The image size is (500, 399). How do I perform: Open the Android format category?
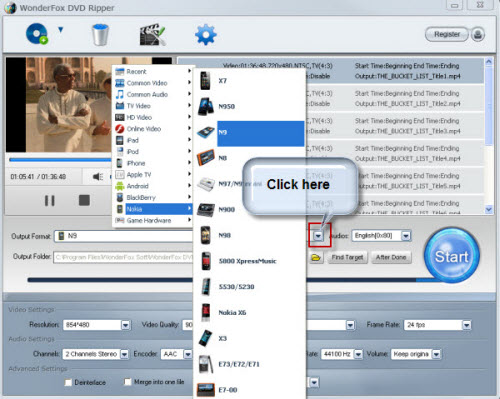[153, 186]
